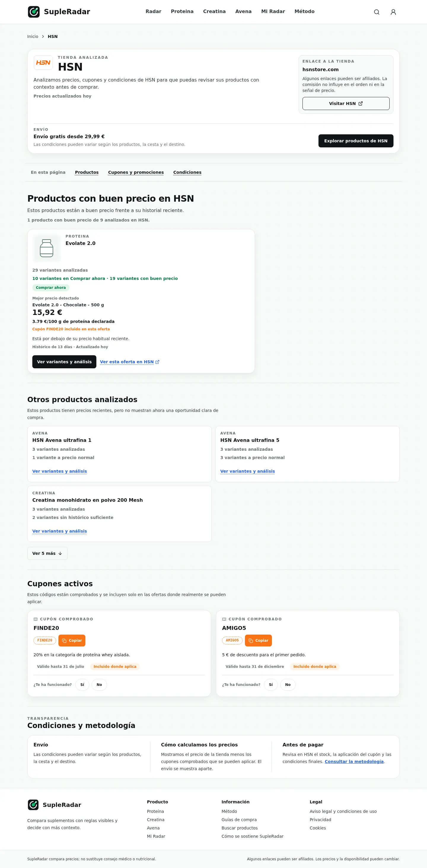Image resolution: width=427 pixels, height=868 pixels.
Task: Click the HSN store logo
Action: point(43,63)
